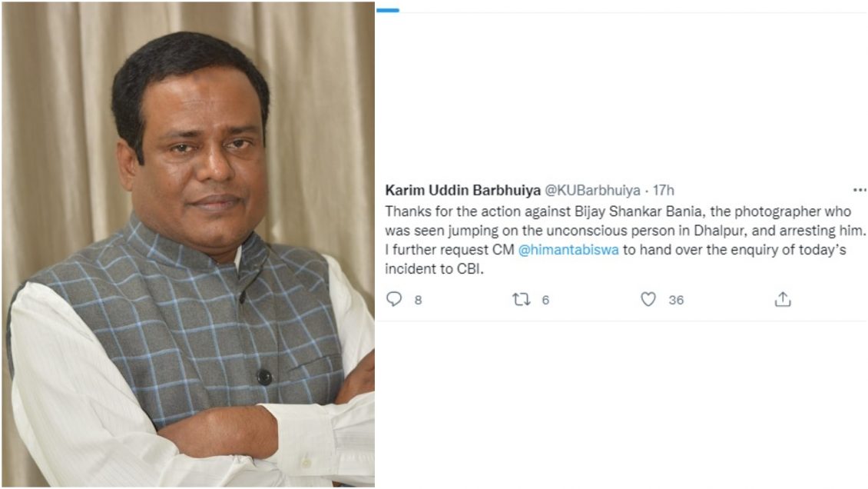Image resolution: width=868 pixels, height=489 pixels.
Task: Like the tweet with the heart icon
Action: 648,299
